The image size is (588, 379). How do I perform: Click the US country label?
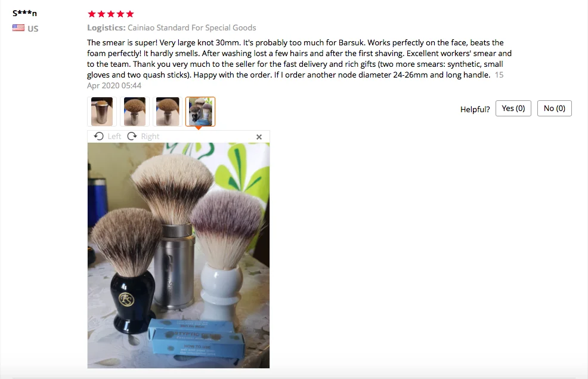[x=33, y=29]
